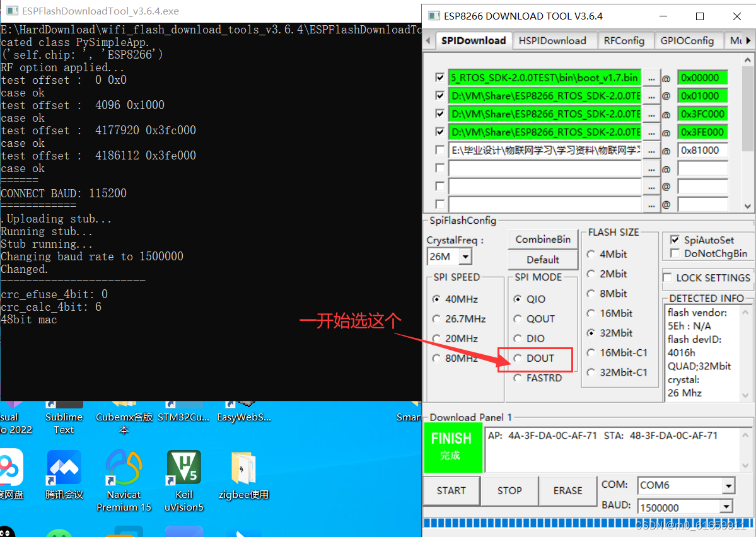Launch Keil uVision5 shortcut
The image size is (756, 537).
[183, 481]
